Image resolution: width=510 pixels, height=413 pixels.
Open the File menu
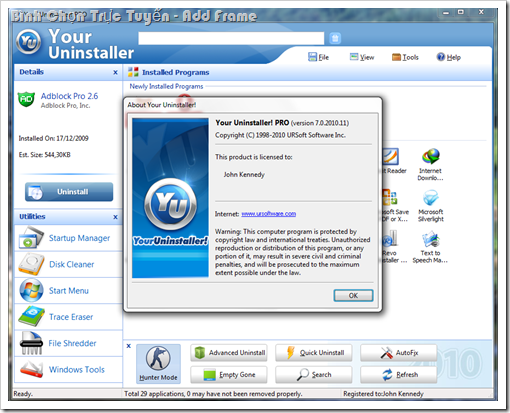tap(318, 57)
